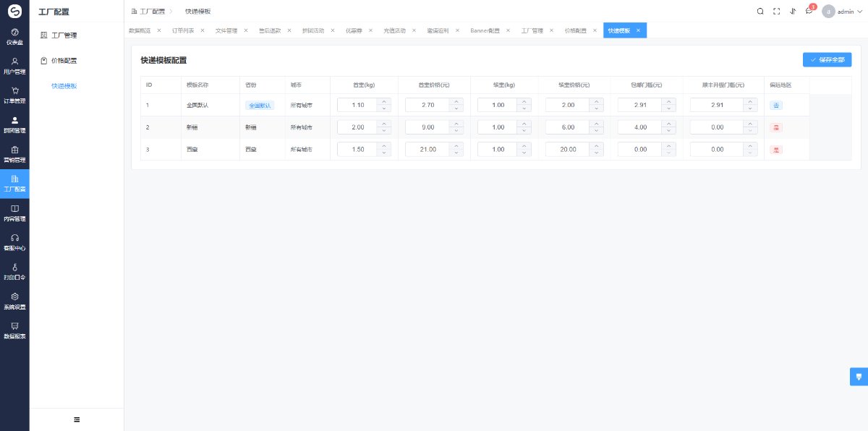Screen dimensions: 868x431
Task: Select 快递模板 in the submenu
Action: [x=77, y=85]
